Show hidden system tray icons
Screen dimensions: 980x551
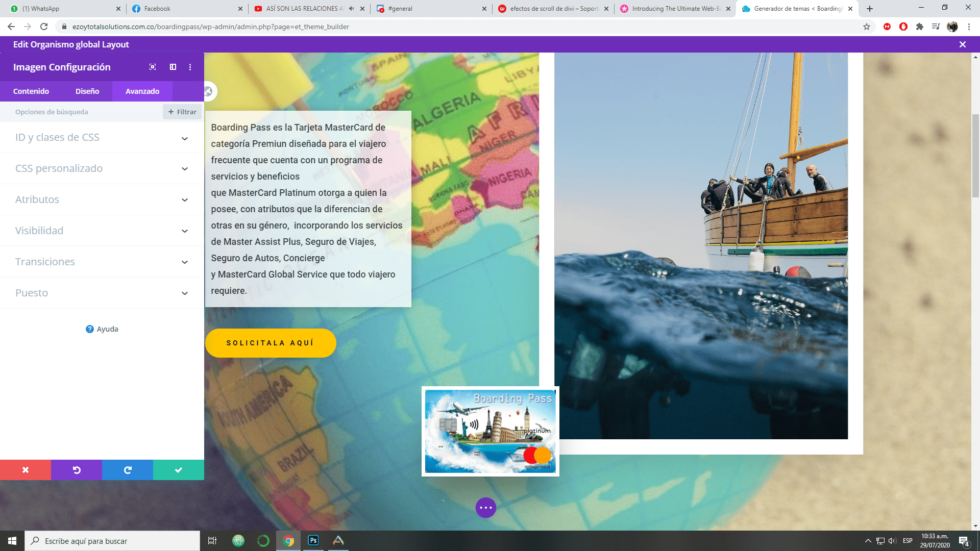point(868,541)
